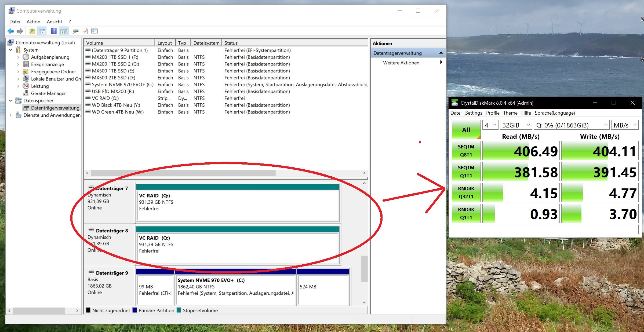The image size is (644, 332).
Task: Open the Aktion menu
Action: pos(33,22)
